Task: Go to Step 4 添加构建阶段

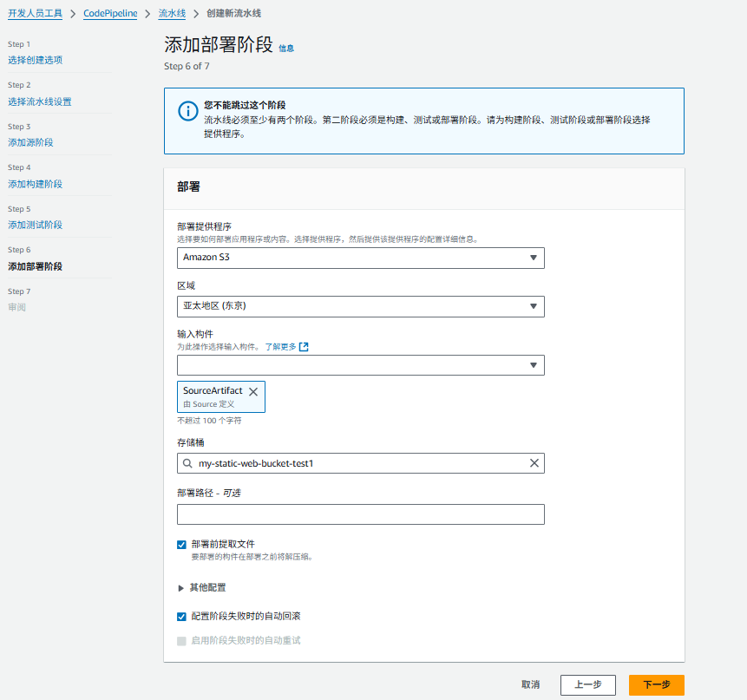Action: point(36,184)
